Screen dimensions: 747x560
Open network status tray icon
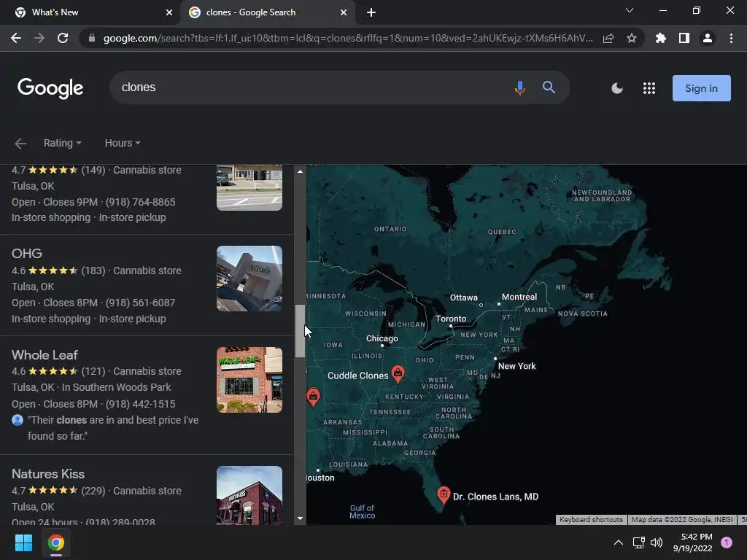click(x=638, y=542)
